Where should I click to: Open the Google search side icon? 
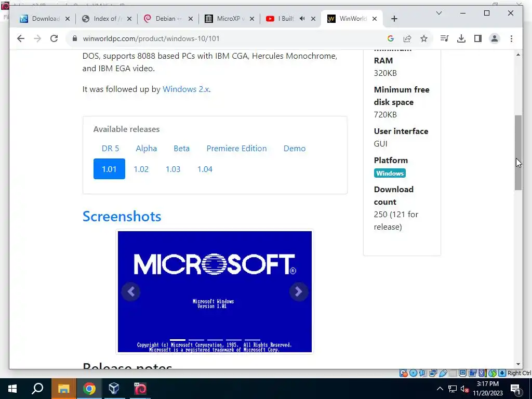[x=391, y=38]
